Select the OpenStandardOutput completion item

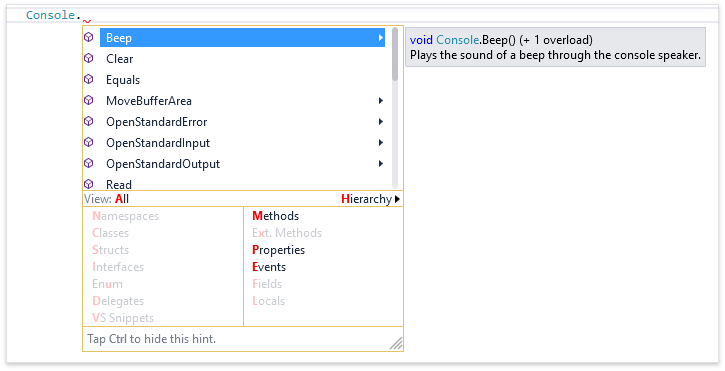(x=242, y=163)
